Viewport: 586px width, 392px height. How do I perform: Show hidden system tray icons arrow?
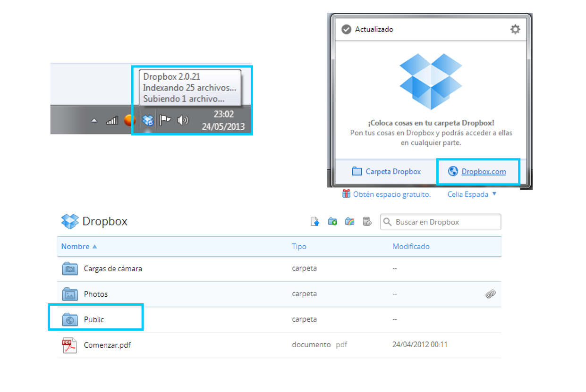[94, 121]
